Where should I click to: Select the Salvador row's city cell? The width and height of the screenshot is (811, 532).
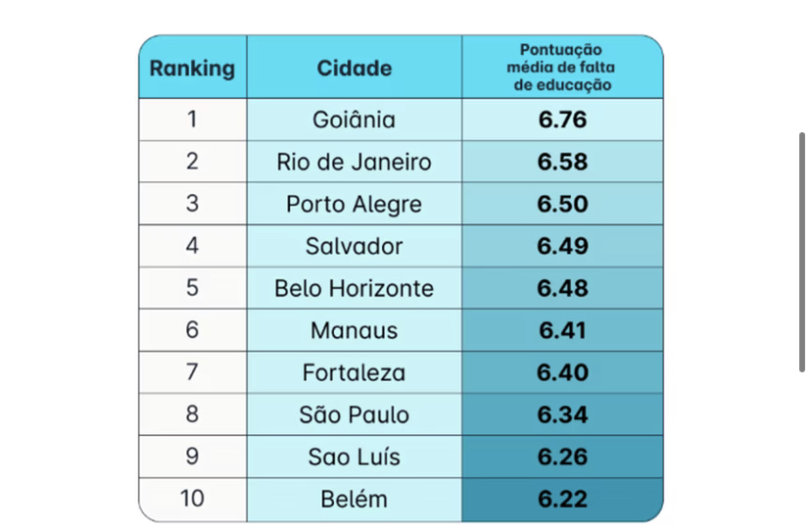click(354, 246)
